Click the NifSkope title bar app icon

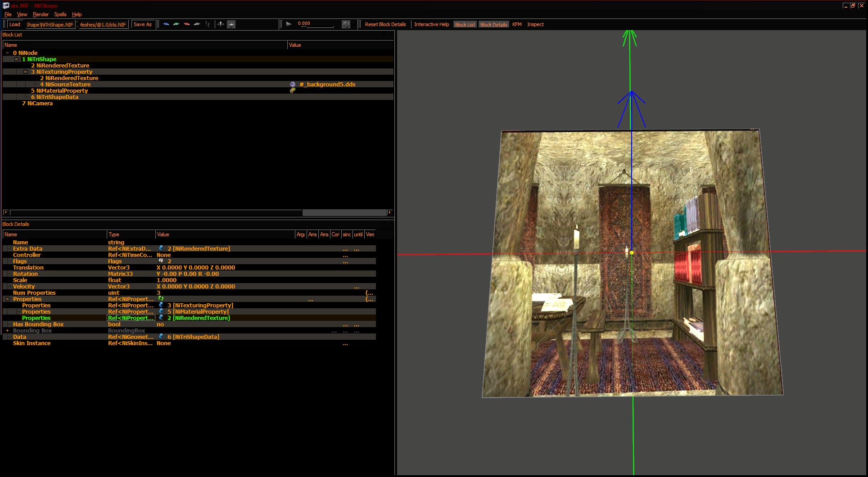(6, 5)
